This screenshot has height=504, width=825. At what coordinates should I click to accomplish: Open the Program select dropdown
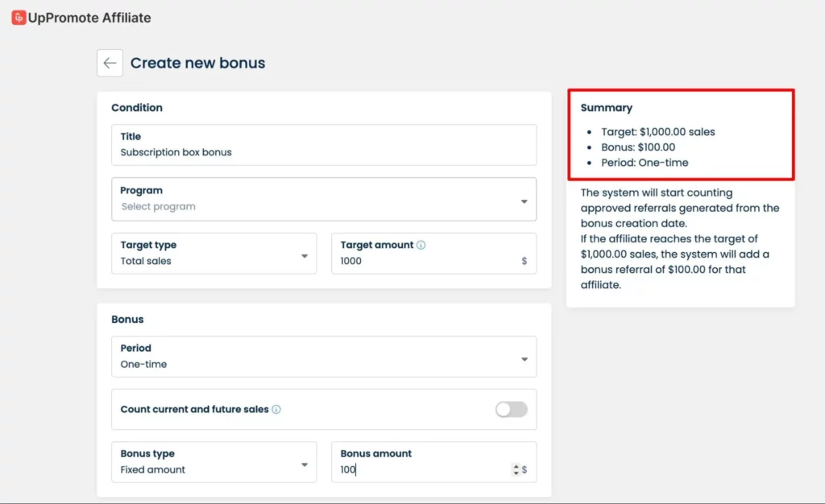[x=323, y=199]
